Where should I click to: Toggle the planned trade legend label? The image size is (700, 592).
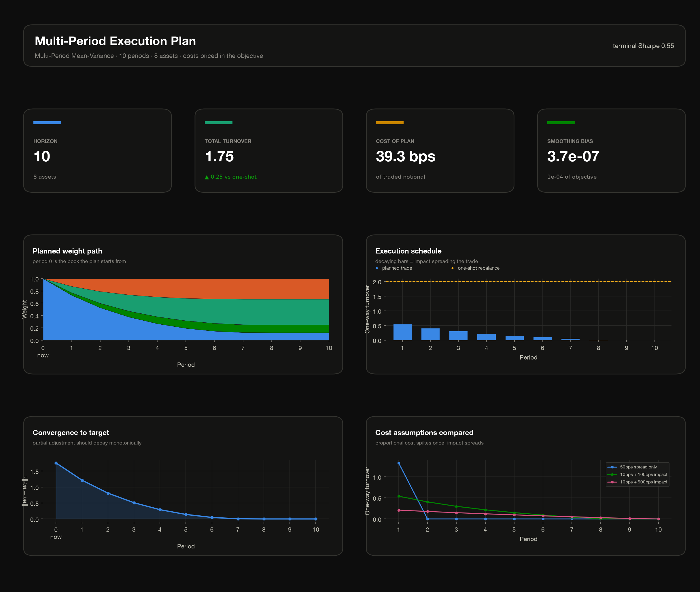pyautogui.click(x=397, y=268)
